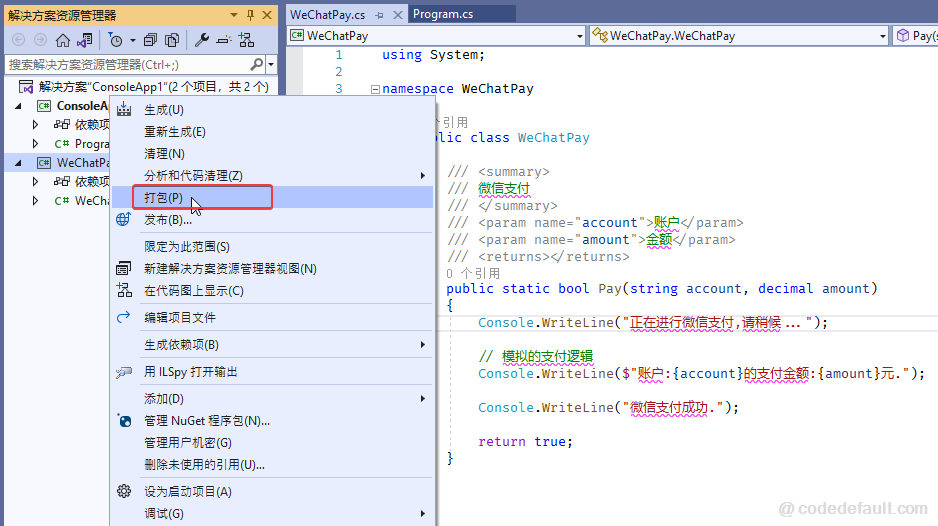This screenshot has width=938, height=526.
Task: Open 添加(D) submenu
Action: click(272, 399)
